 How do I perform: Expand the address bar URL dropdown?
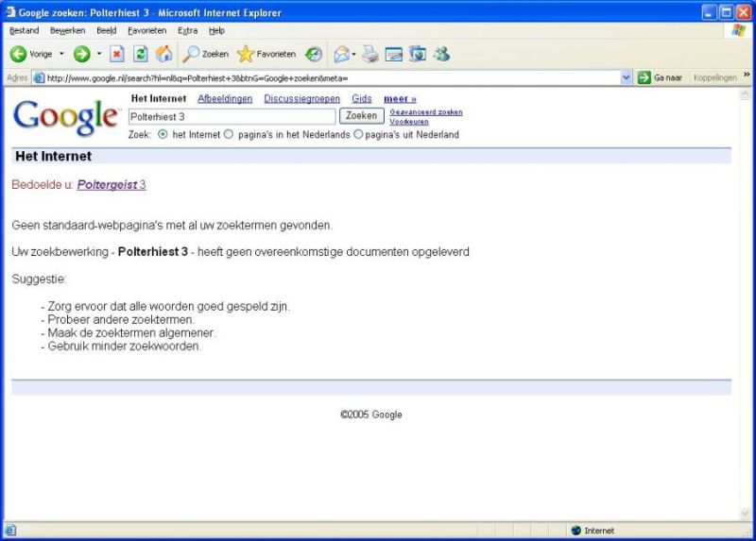(626, 77)
